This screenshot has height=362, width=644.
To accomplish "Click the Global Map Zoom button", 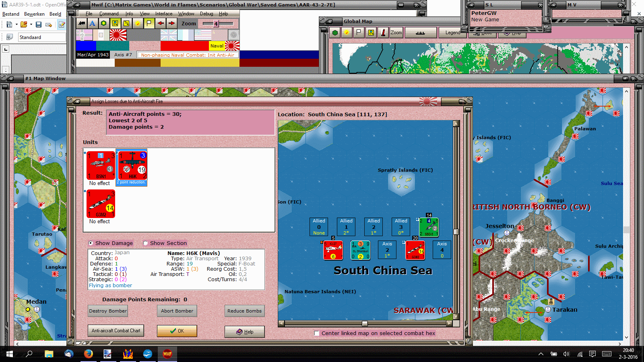I will tap(396, 33).
